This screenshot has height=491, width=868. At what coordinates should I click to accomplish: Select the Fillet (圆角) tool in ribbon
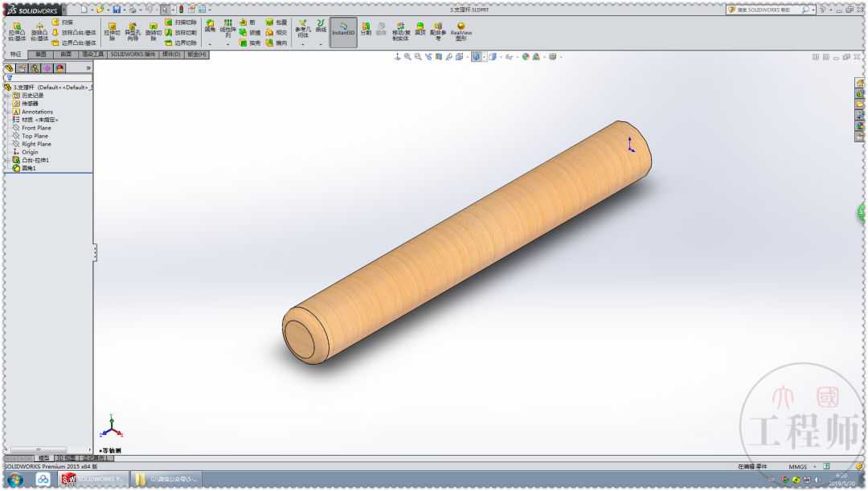click(210, 26)
